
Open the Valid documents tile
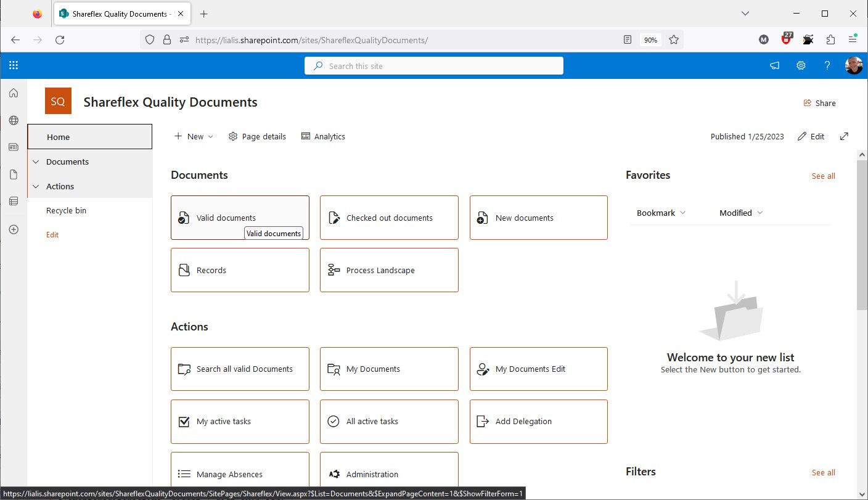pos(240,218)
